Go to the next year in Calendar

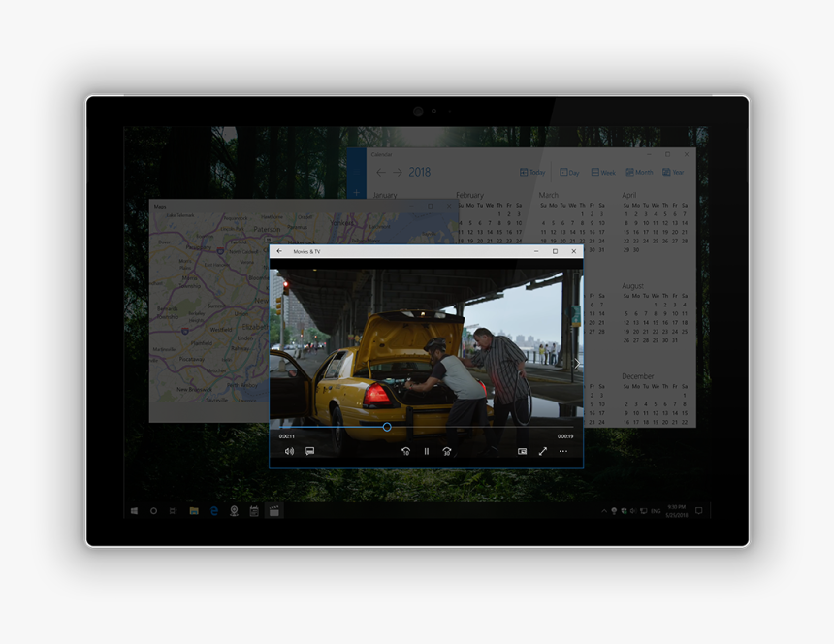click(398, 173)
